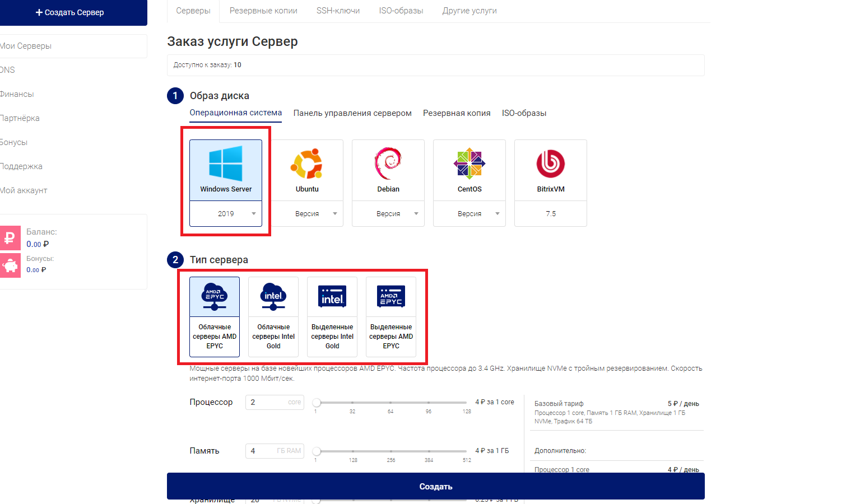Select Панель управления сервером tab
The height and width of the screenshot is (504, 860).
[x=352, y=113]
